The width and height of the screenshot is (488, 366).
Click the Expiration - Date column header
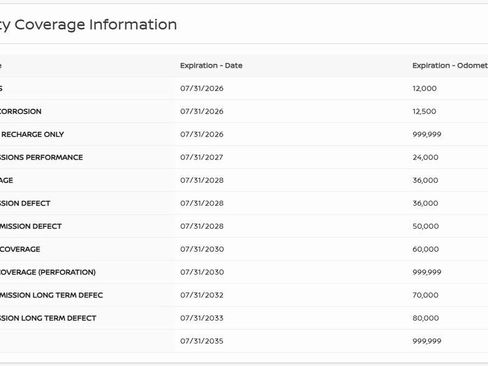pos(211,66)
